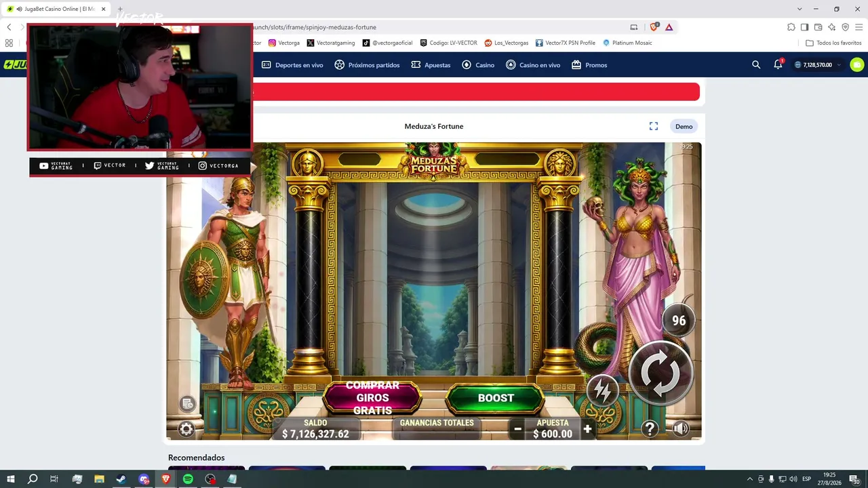868x488 pixels.
Task: Open the Vector7X PSN Profile bookmark
Action: coord(566,43)
